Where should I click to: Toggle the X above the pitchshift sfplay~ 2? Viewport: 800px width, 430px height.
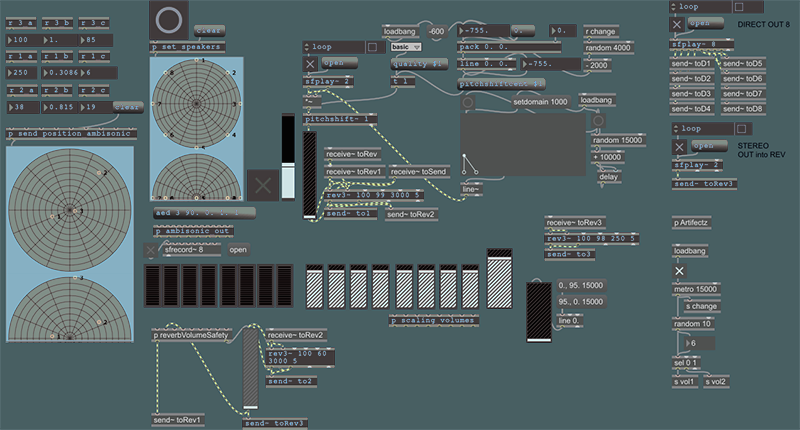309,64
